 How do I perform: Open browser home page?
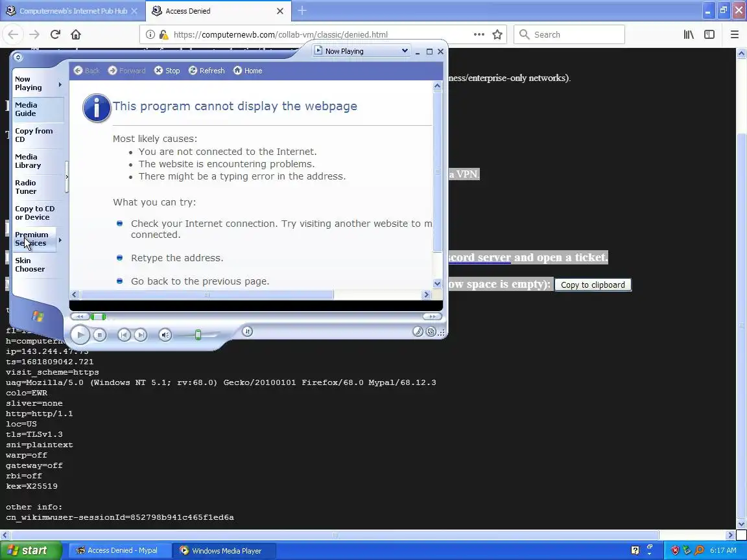click(x=76, y=34)
